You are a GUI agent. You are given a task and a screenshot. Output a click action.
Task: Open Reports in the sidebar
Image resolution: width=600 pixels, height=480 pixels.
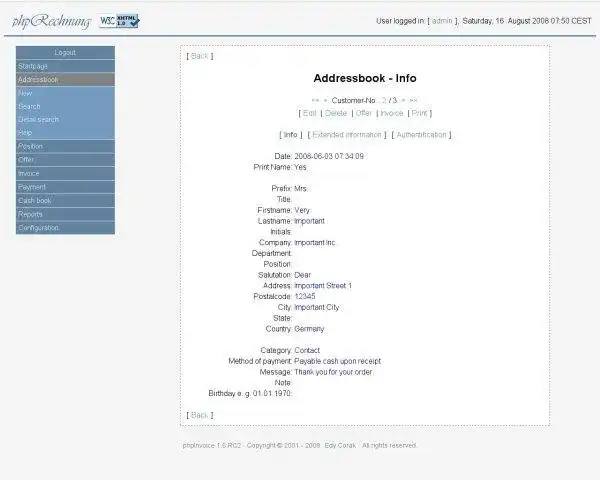pyautogui.click(x=65, y=214)
